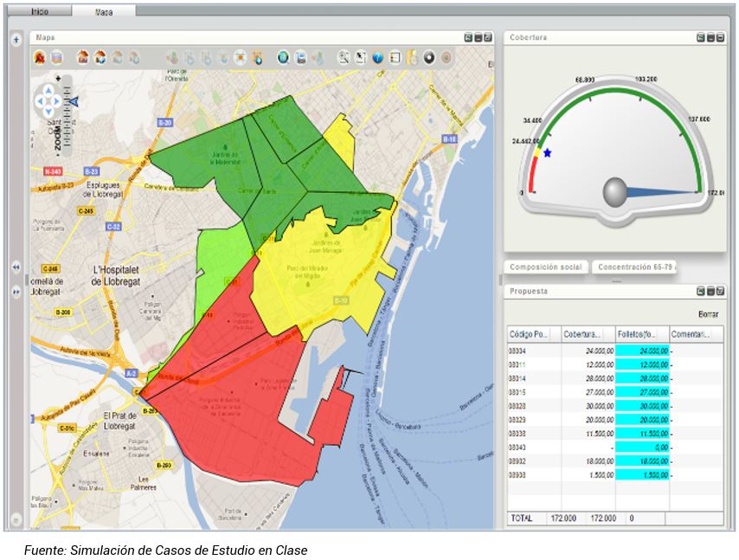Click the cyan cell showing 30.000,00
This screenshot has height=560, width=739.
click(x=642, y=406)
